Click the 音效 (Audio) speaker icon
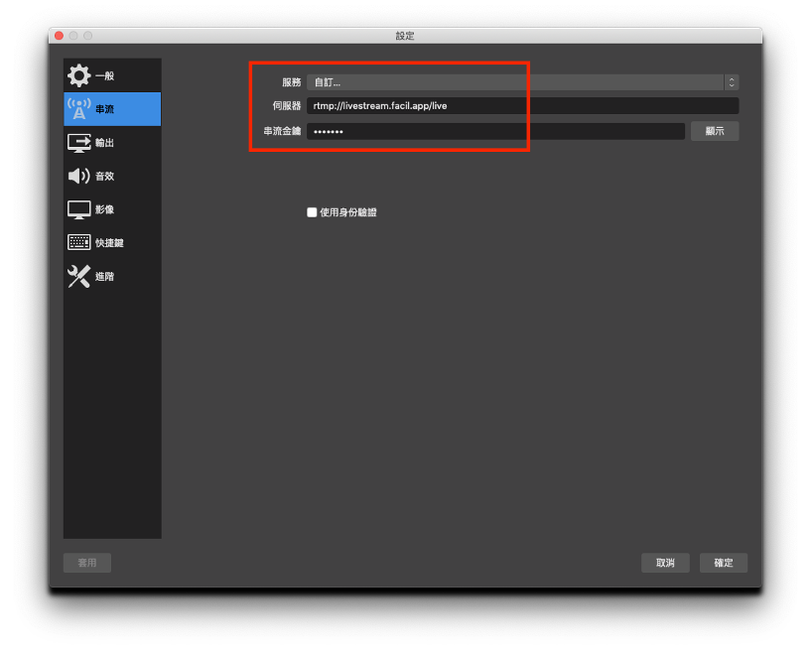 pos(78,176)
